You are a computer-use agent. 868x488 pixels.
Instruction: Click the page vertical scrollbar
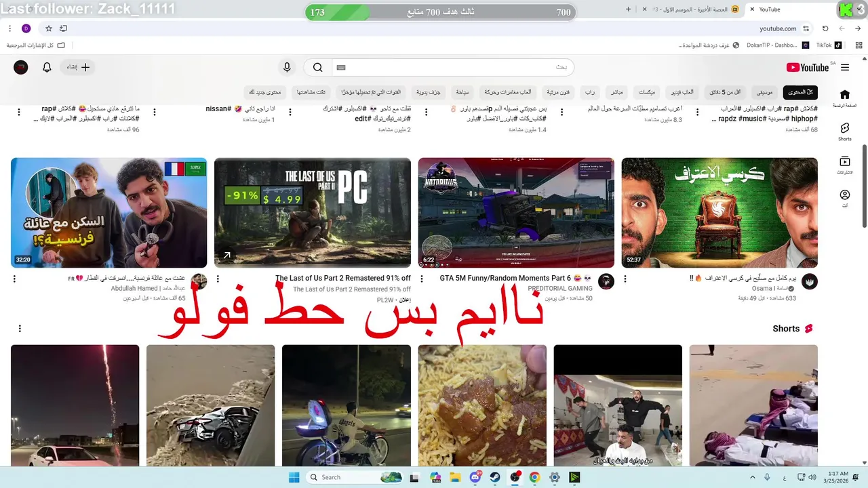coord(864,186)
